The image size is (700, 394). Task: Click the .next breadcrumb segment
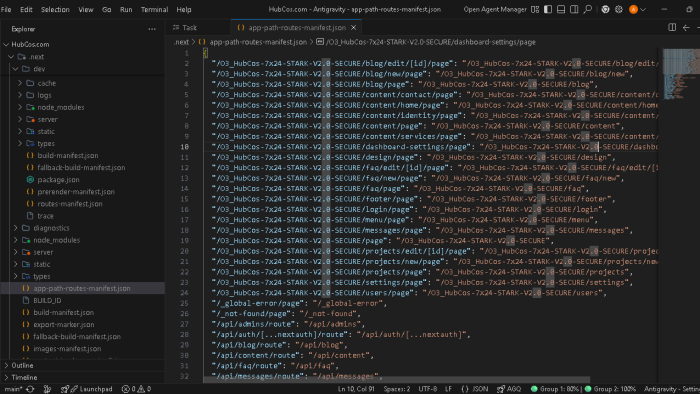(181, 42)
